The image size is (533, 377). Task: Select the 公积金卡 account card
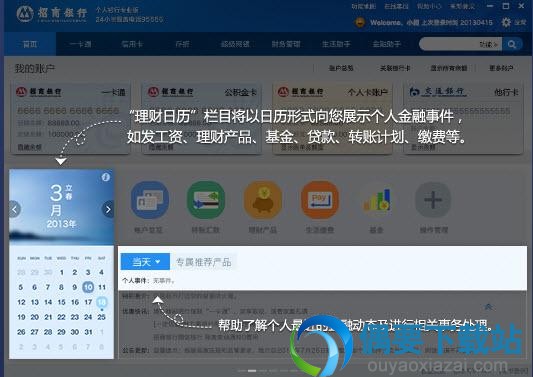pos(202,118)
